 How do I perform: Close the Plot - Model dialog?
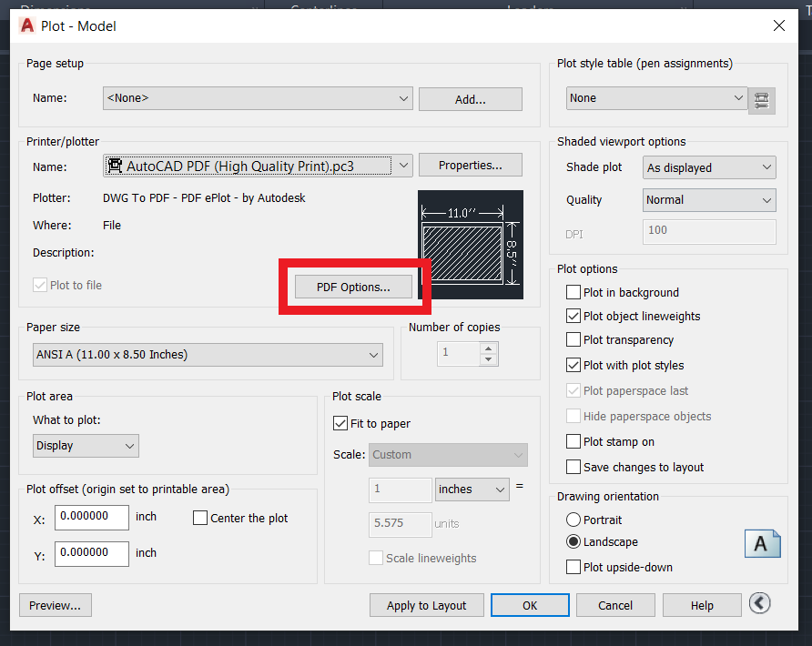point(779,25)
